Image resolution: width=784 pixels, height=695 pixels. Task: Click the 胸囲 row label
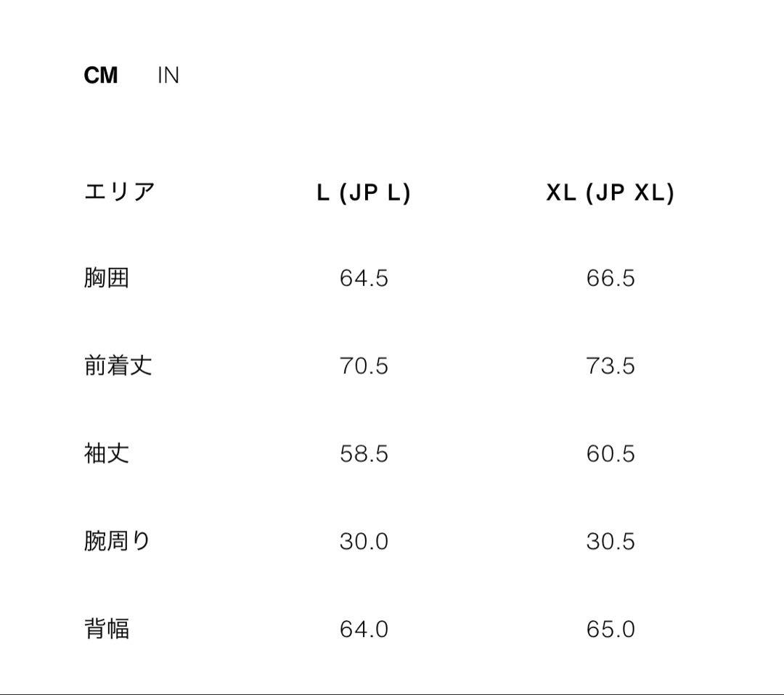click(x=107, y=278)
